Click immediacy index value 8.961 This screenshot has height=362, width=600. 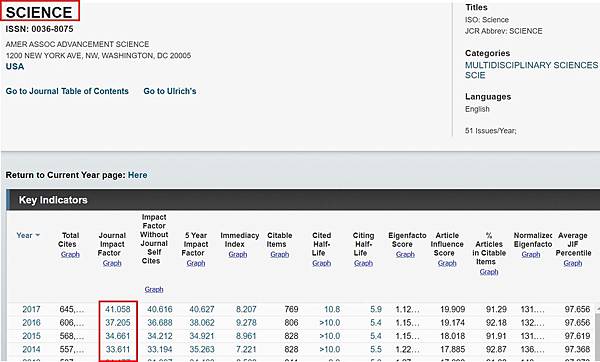(x=246, y=336)
